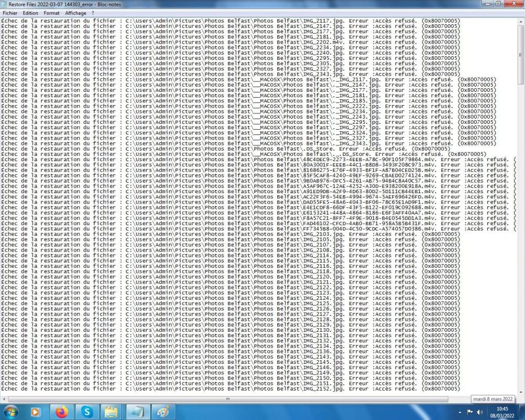Click the line for A5AF967C-12AE m4v file

click(259, 186)
